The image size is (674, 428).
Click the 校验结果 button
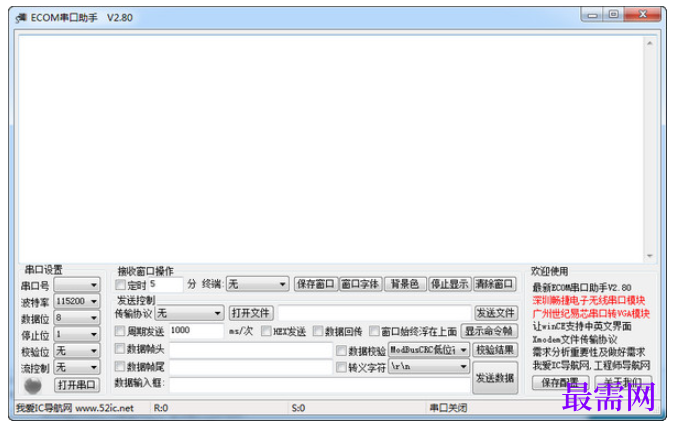coord(495,350)
